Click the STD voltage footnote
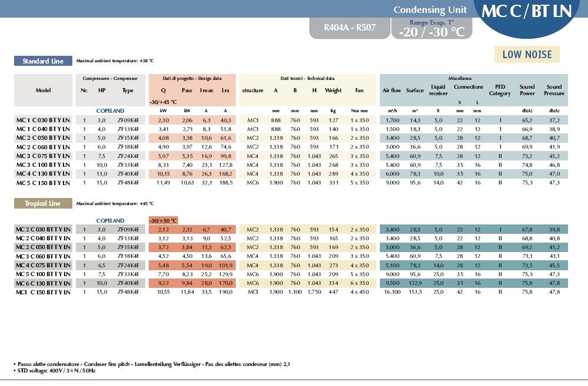This screenshot has width=588, height=386. tap(55, 371)
